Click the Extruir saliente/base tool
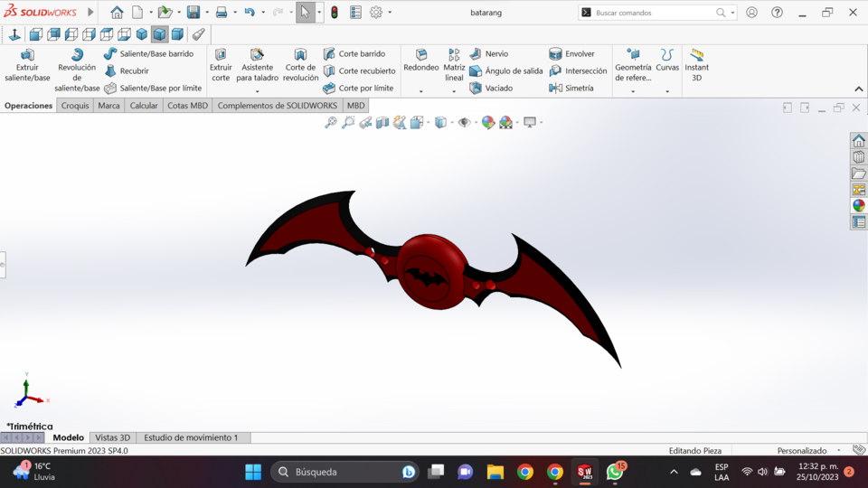The height and width of the screenshot is (488, 868). tap(27, 65)
